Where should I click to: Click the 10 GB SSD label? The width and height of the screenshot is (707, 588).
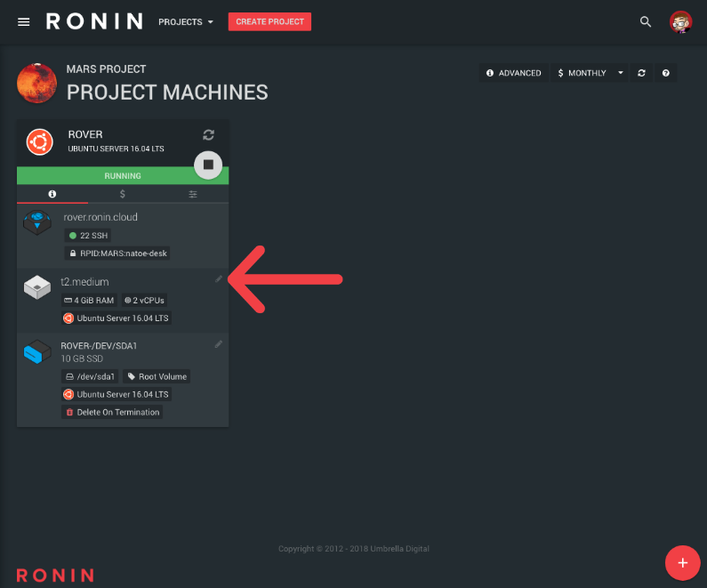tap(82, 358)
